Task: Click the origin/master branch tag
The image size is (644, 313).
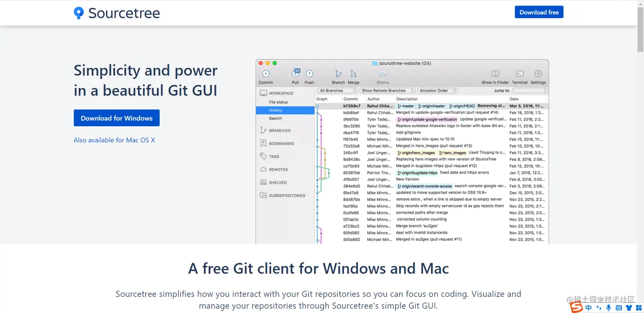Action: [431, 106]
